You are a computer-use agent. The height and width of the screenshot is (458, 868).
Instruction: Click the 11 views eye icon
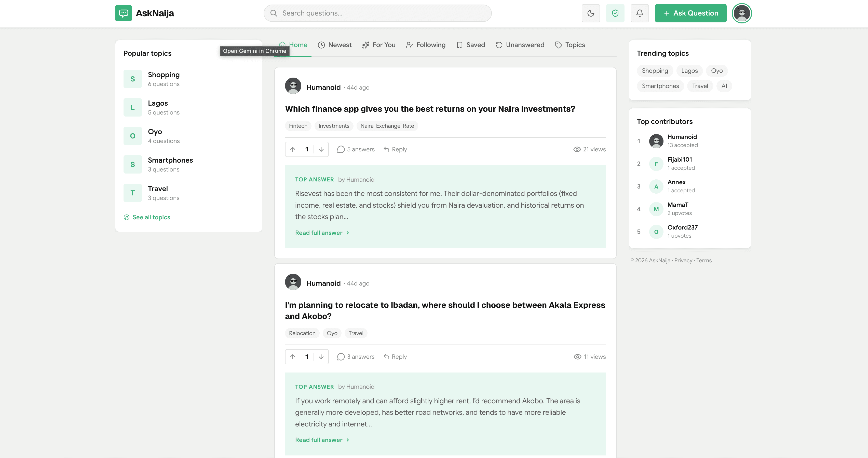578,357
